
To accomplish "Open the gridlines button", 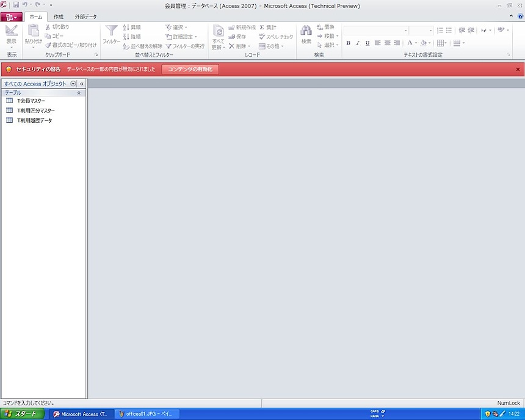I will click(x=440, y=43).
